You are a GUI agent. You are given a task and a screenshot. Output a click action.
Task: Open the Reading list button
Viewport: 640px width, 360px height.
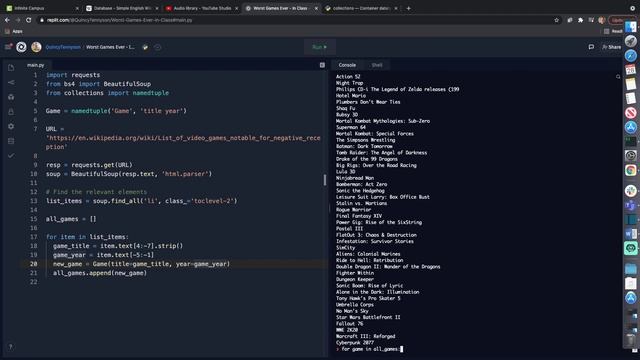tap(613, 31)
